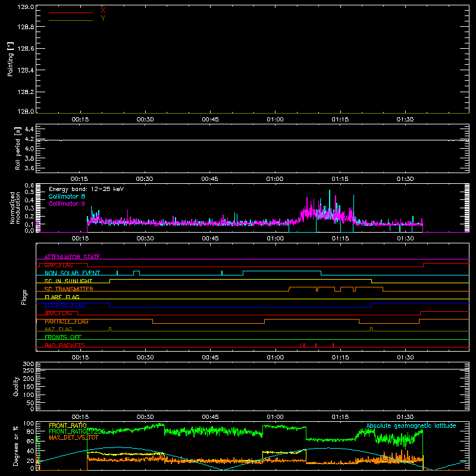Screen dimensions: 476x476
Task: Click the Pointing axis title
Action: [11, 59]
